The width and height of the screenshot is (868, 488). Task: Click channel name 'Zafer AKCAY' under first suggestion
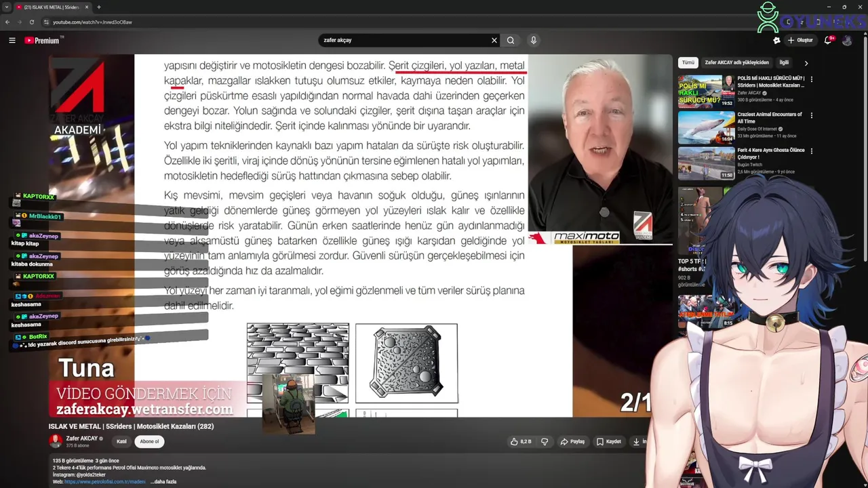point(749,93)
